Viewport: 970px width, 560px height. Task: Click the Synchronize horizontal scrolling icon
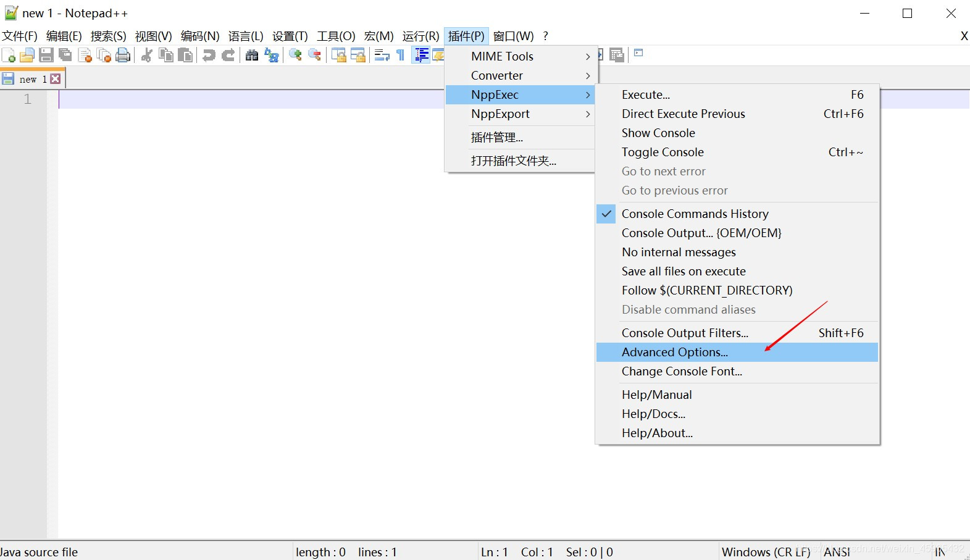click(x=357, y=55)
